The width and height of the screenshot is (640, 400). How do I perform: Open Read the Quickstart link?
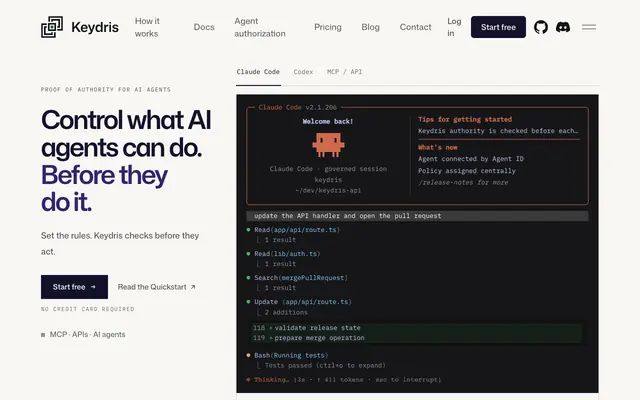(x=157, y=287)
